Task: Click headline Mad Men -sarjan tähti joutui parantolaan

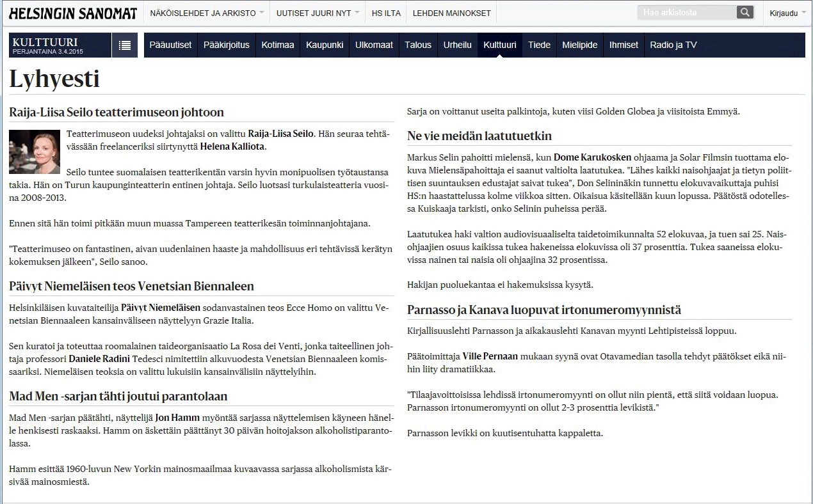Action: coord(118,397)
